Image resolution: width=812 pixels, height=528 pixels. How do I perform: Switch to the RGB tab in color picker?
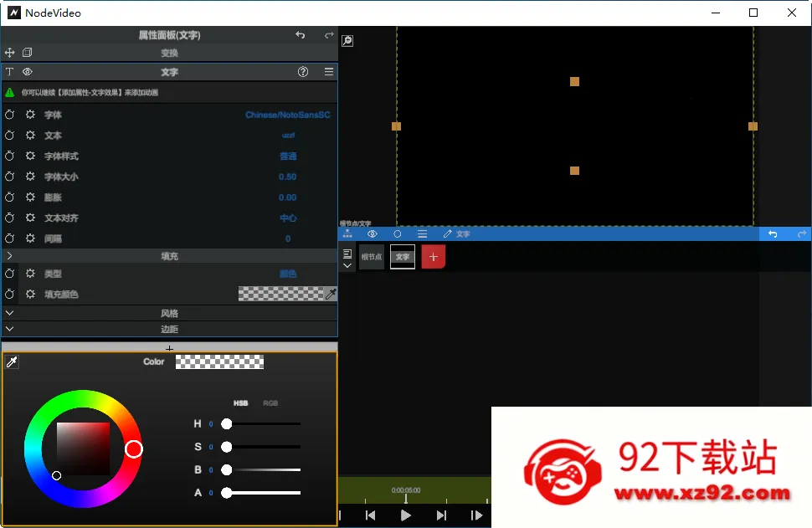270,402
